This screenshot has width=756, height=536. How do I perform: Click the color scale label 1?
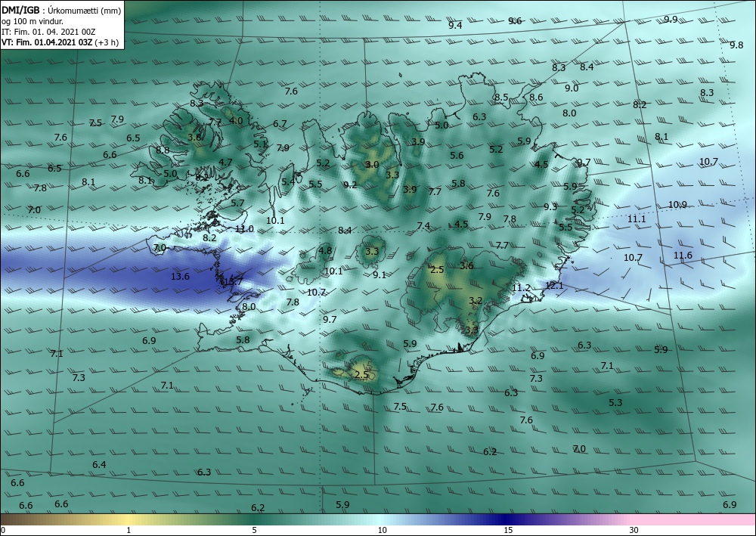point(129,530)
